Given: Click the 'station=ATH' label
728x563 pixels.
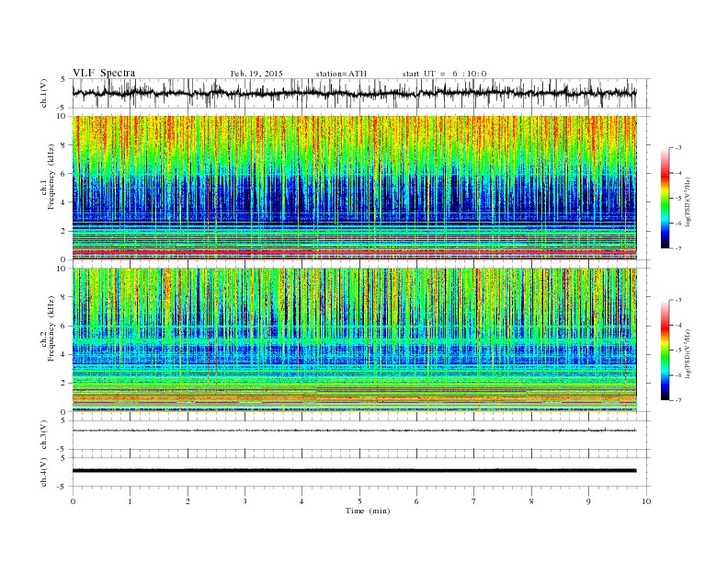Looking at the screenshot, I should coord(341,74).
